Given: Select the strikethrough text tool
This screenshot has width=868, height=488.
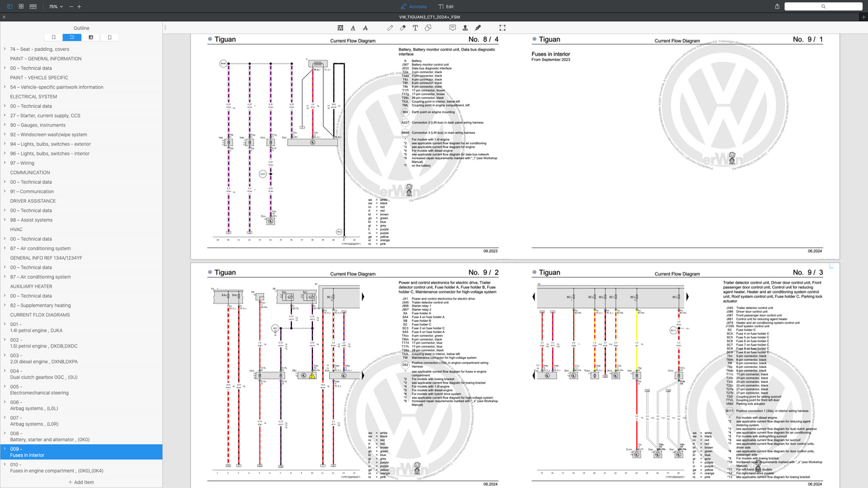Looking at the screenshot, I should point(365,28).
